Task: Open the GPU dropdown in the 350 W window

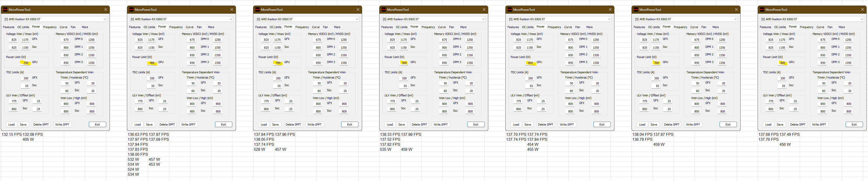Action: [55, 19]
